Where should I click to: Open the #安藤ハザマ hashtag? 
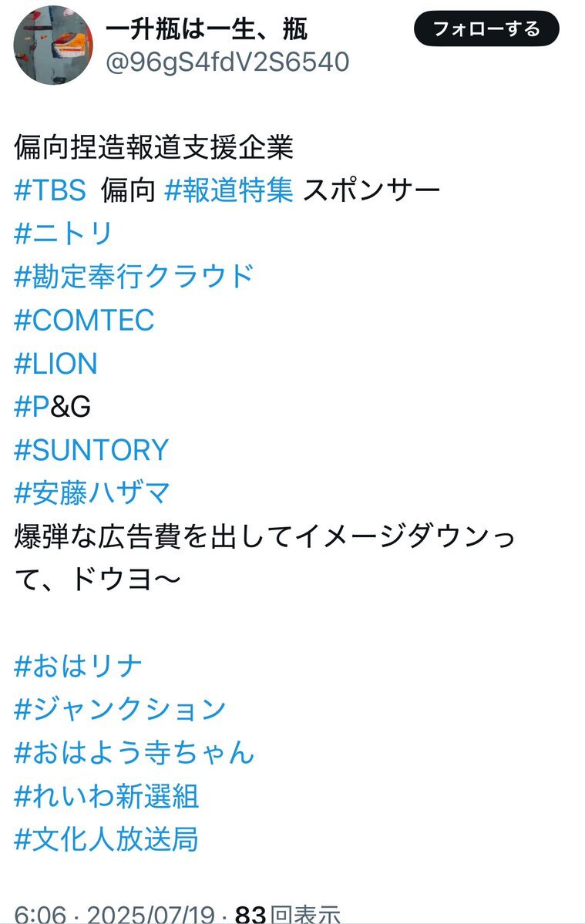point(92,493)
